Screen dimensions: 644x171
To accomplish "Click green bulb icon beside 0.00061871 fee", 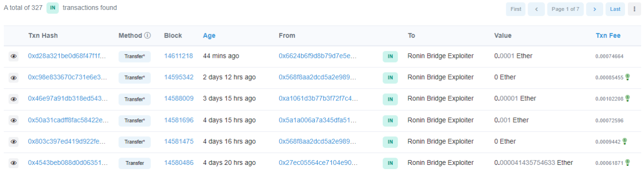I will click(627, 162).
